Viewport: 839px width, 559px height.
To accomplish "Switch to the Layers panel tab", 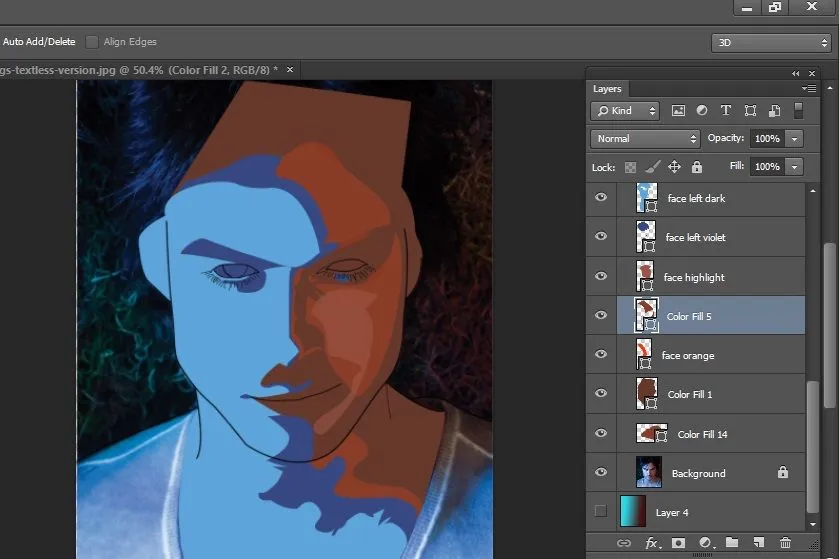I will 607,89.
